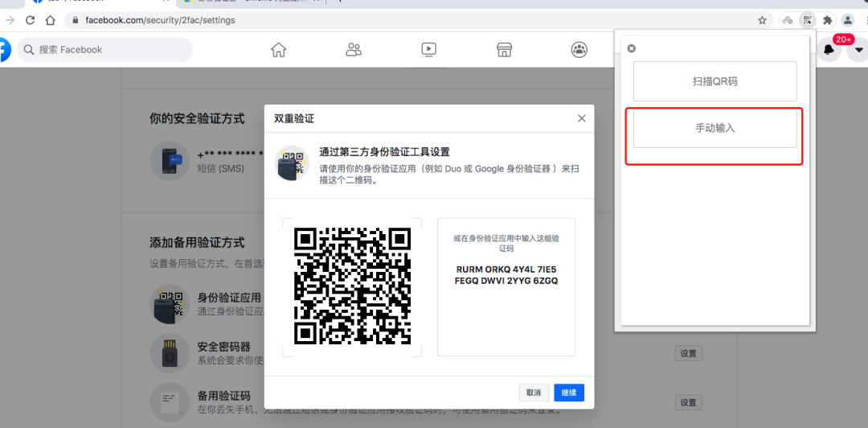Click the 通过第三方身份验证工具设置 heading
The image size is (868, 428).
point(384,152)
